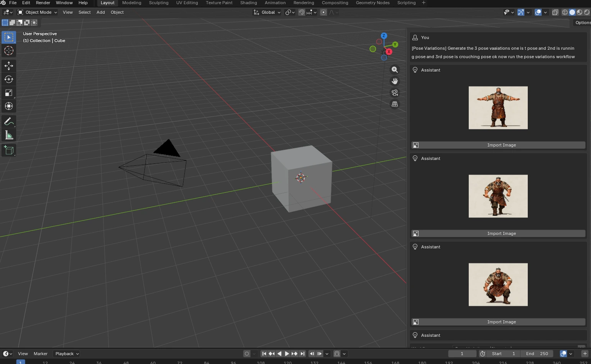Viewport: 591px width, 364px height.
Task: Switch perspective/orthographic grid icon
Action: point(395,104)
